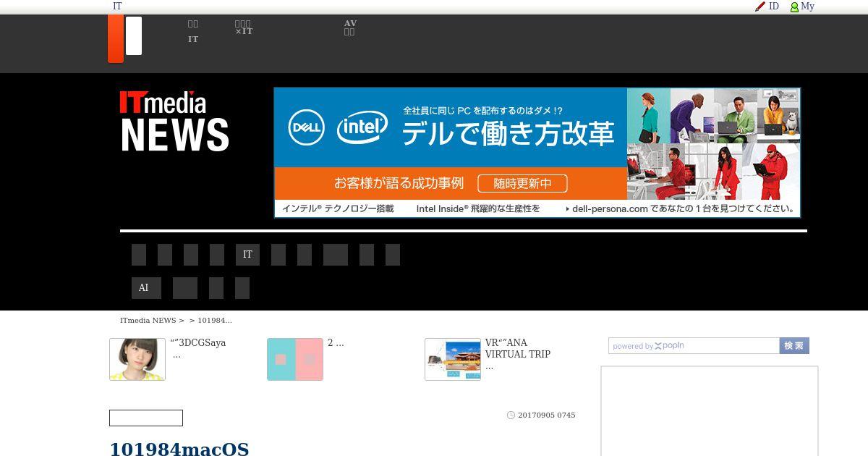Click the Intel logo in the banner

point(362,127)
